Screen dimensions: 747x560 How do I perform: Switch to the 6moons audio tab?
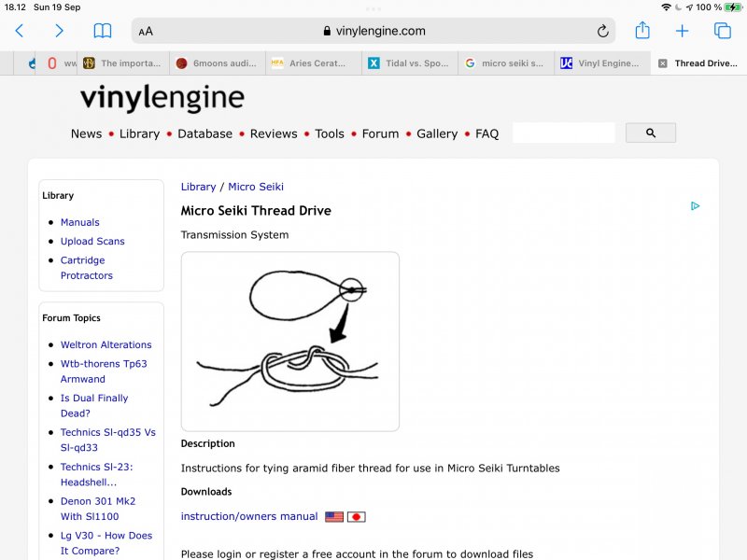pos(218,63)
